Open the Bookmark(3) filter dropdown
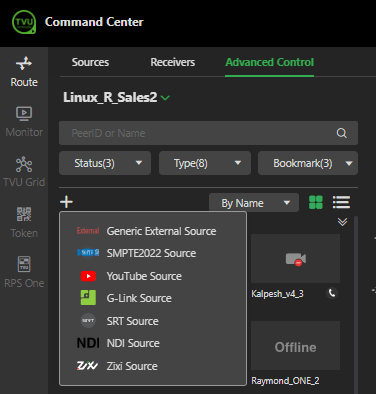Screen dimensions: 376x394 pos(308,163)
